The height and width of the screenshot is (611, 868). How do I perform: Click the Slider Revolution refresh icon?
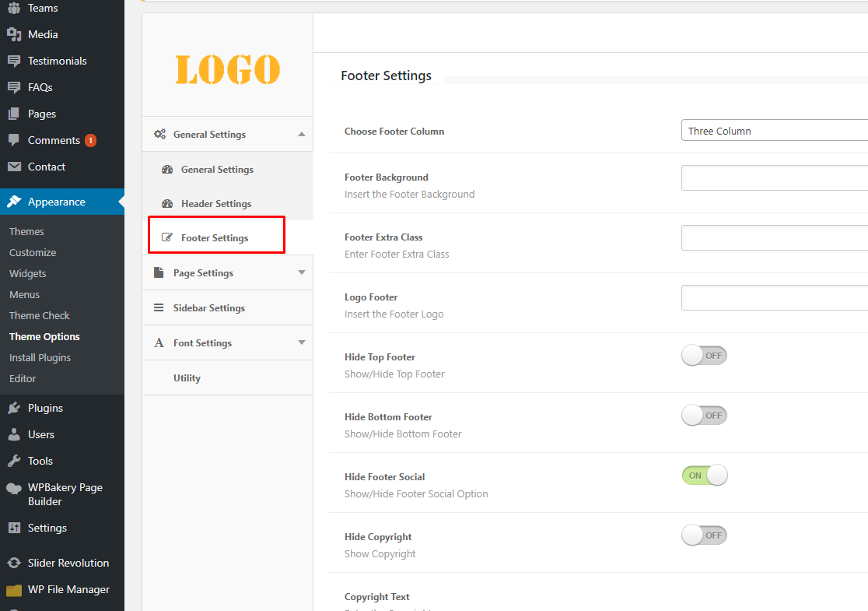[x=14, y=563]
